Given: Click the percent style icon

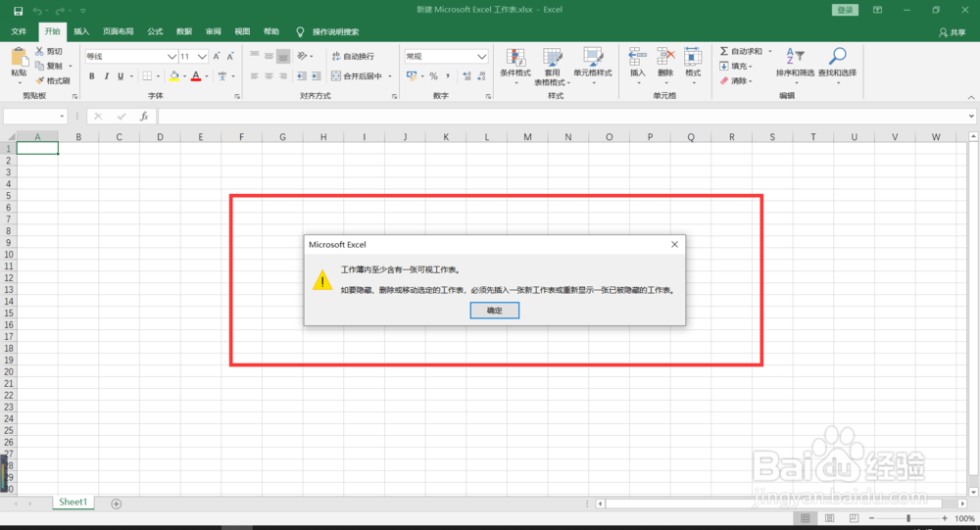Looking at the screenshot, I should (x=433, y=76).
